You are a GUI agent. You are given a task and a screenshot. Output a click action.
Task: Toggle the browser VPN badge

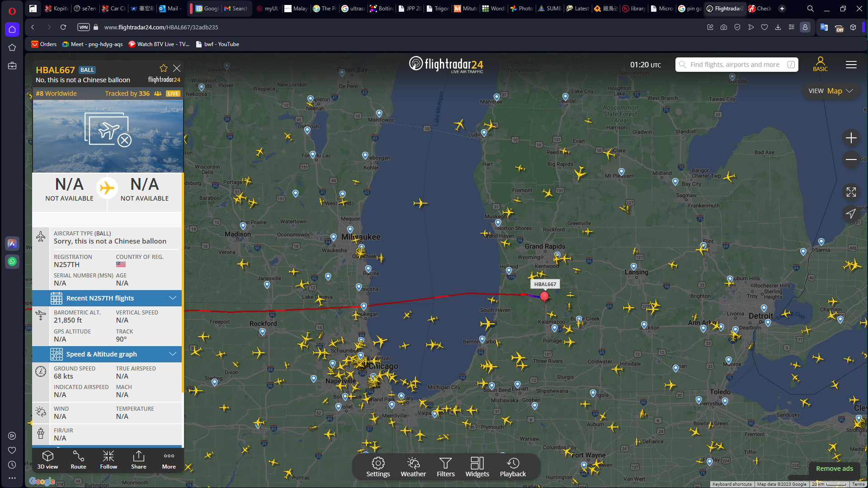point(84,27)
